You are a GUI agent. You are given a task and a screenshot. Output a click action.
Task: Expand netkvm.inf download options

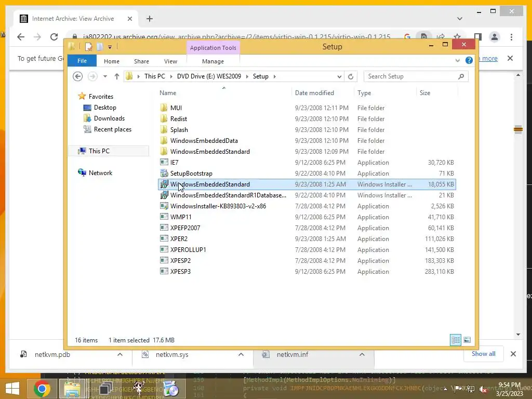(362, 354)
